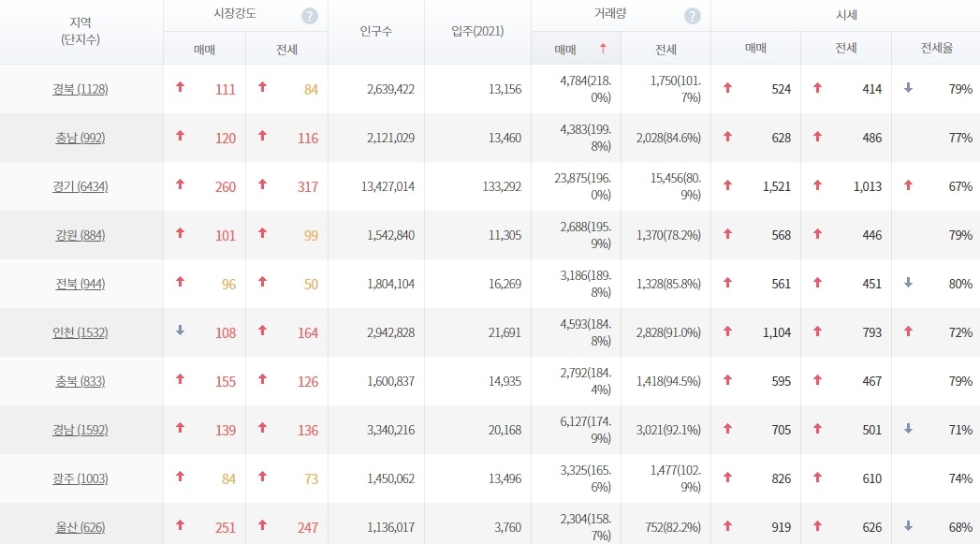Click red up arrow beside 충남 시세 628

(727, 137)
